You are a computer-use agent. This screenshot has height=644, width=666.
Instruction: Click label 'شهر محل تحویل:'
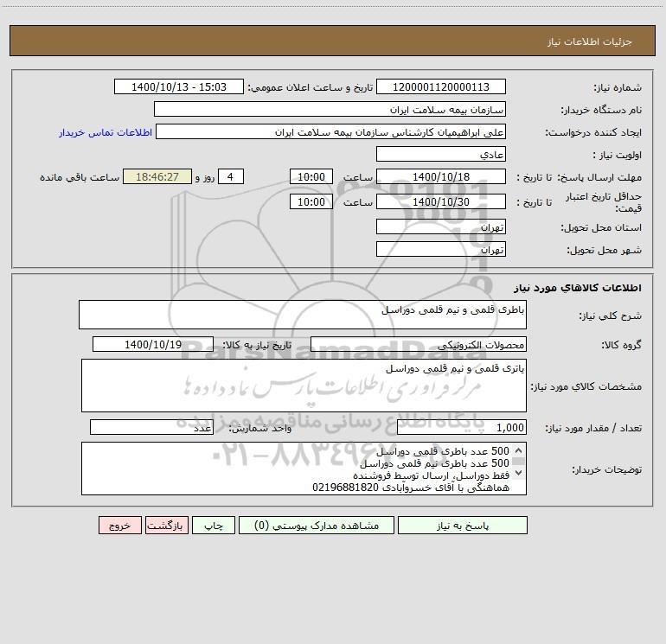tap(604, 250)
